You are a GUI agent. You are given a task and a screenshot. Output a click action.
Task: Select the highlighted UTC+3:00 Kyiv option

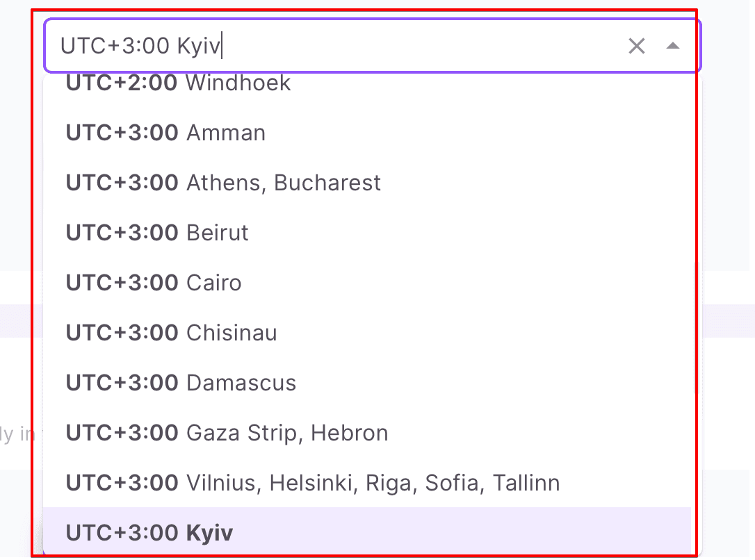tap(149, 533)
